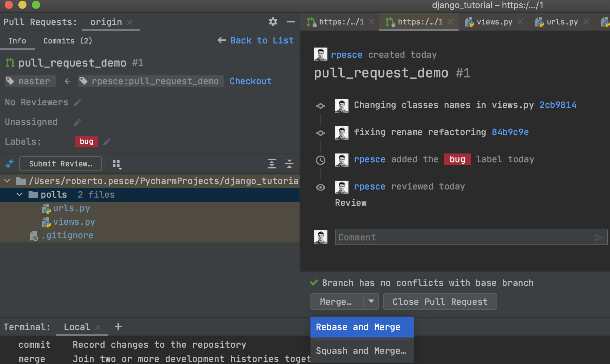
Task: Hide the Pull Requests tool window
Action: tap(291, 22)
